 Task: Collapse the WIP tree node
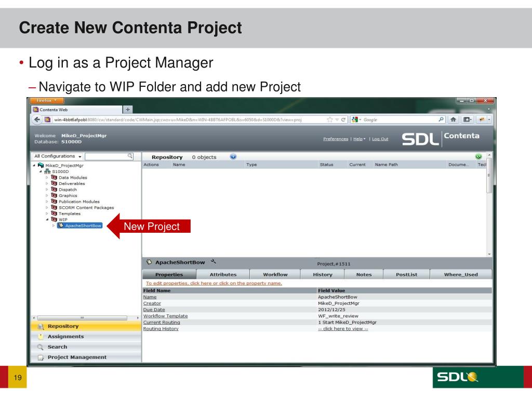coord(47,220)
